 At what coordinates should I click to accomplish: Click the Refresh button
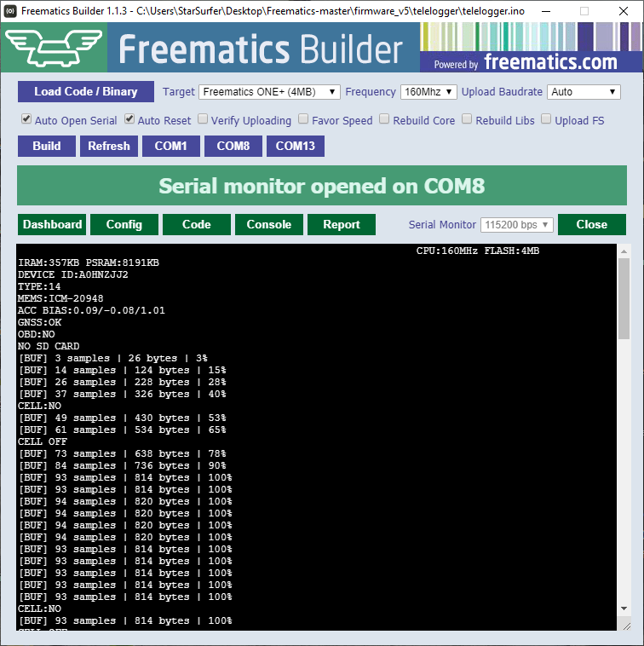click(x=109, y=146)
